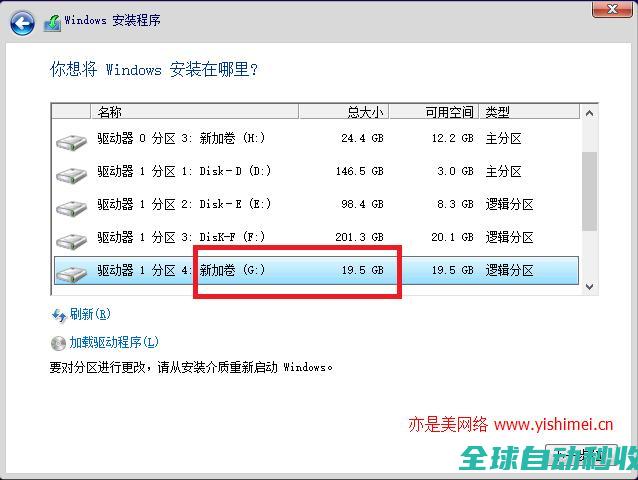
Task: Click the partition list scrollbar thumb
Action: [x=589, y=190]
